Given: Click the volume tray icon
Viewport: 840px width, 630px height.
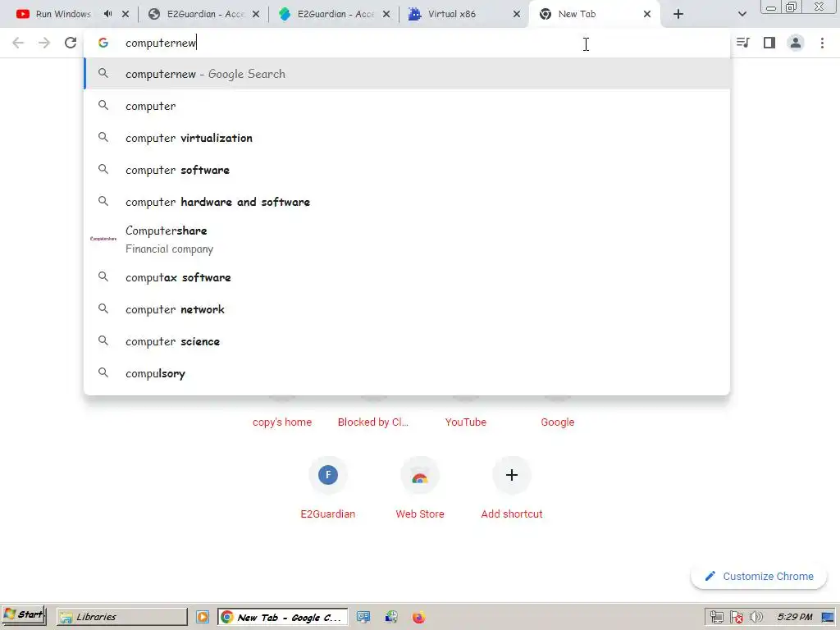Looking at the screenshot, I should 756,618.
